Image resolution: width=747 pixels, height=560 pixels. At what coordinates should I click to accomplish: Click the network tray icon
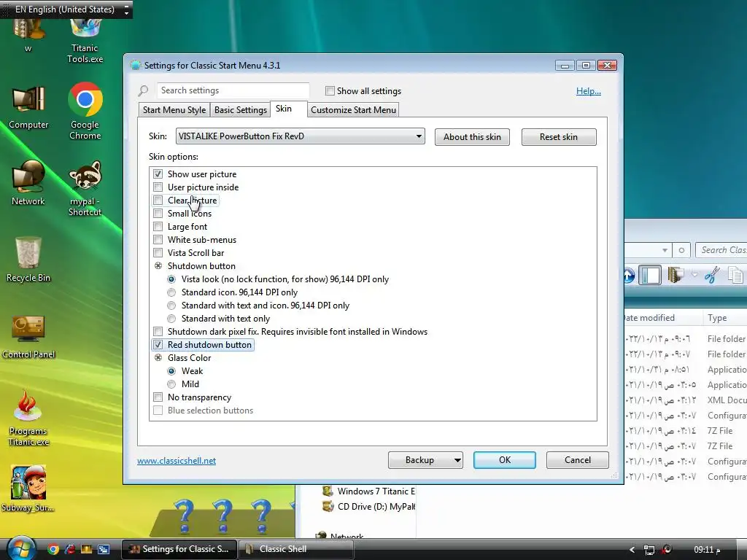point(649,550)
